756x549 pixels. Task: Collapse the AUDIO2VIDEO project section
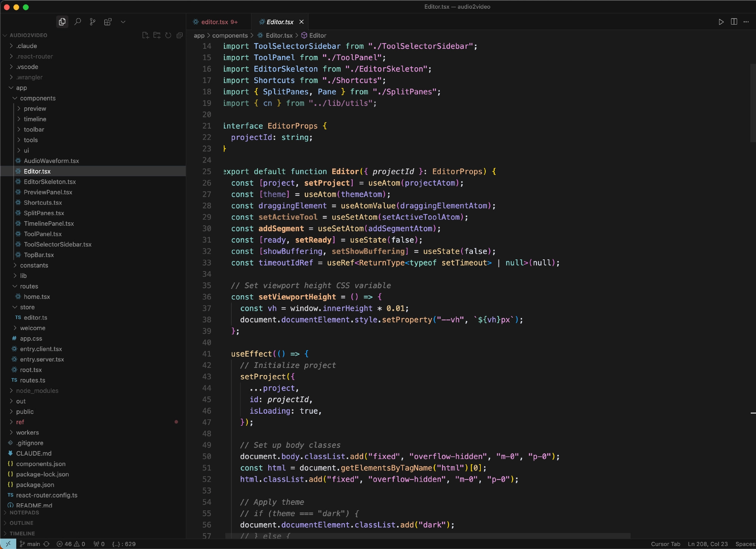click(28, 35)
